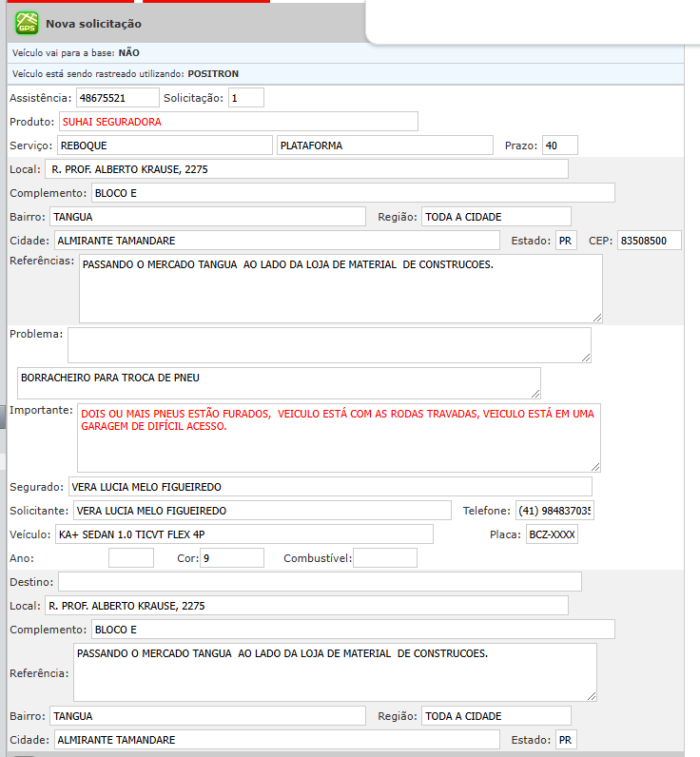The height and width of the screenshot is (757, 700).
Task: Click the empty Destino field
Action: 319,581
